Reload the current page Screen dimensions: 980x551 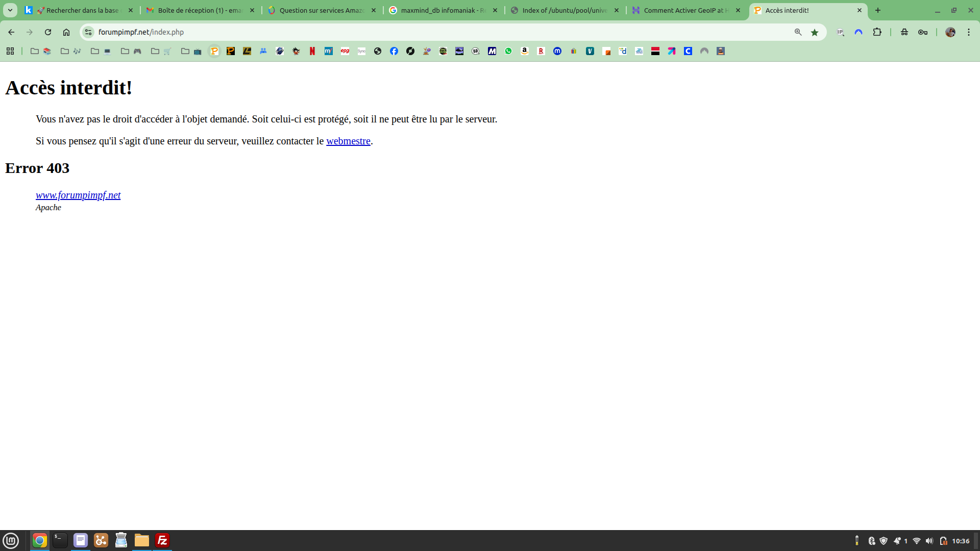click(x=48, y=32)
